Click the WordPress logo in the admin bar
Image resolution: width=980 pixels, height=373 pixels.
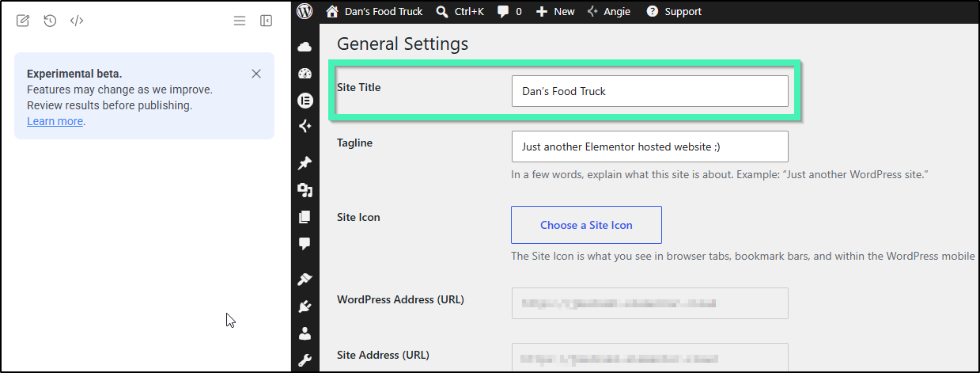click(x=305, y=11)
